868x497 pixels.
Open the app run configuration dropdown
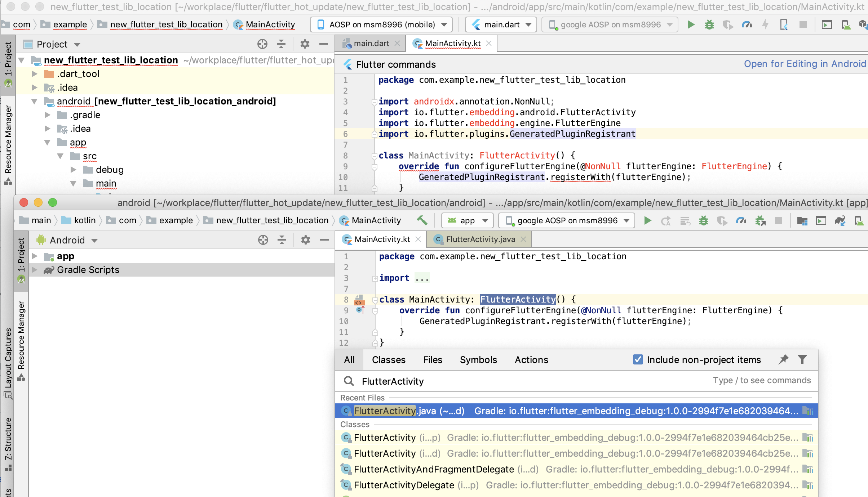coord(467,220)
